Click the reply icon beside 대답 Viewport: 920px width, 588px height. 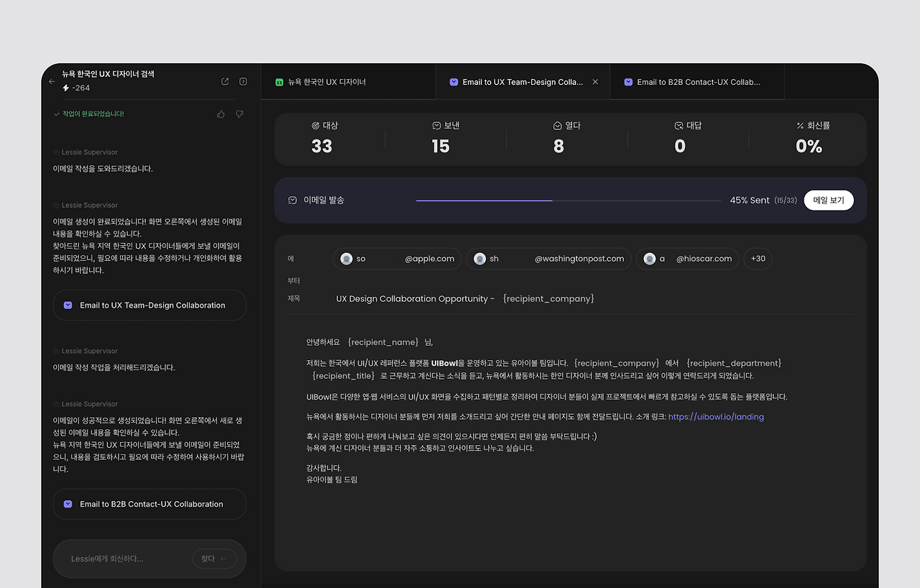678,126
